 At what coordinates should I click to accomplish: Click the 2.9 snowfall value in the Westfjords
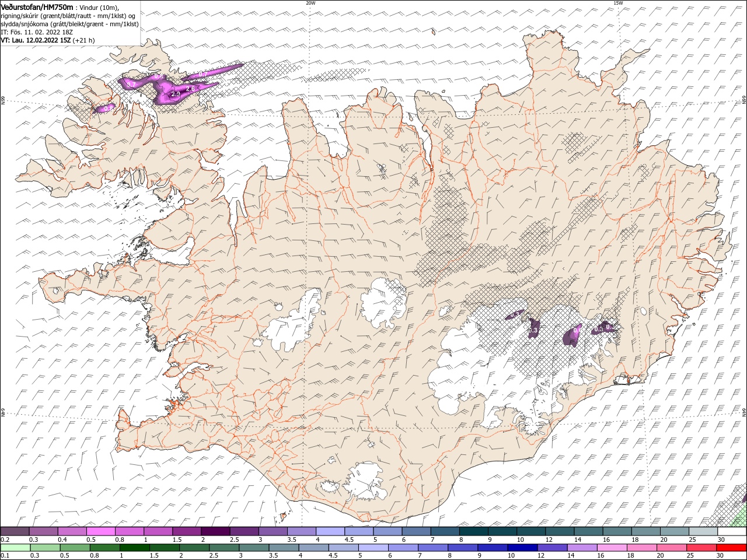click(176, 94)
